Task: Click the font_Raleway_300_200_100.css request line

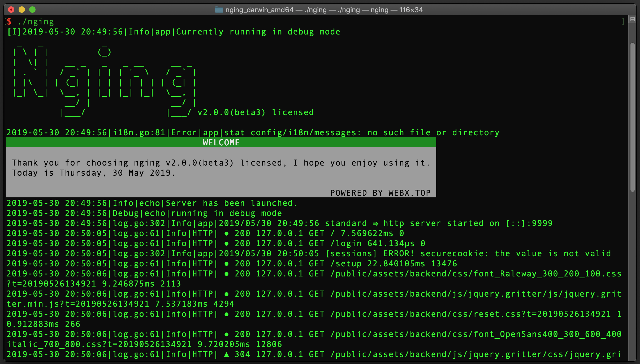Action: pos(314,274)
